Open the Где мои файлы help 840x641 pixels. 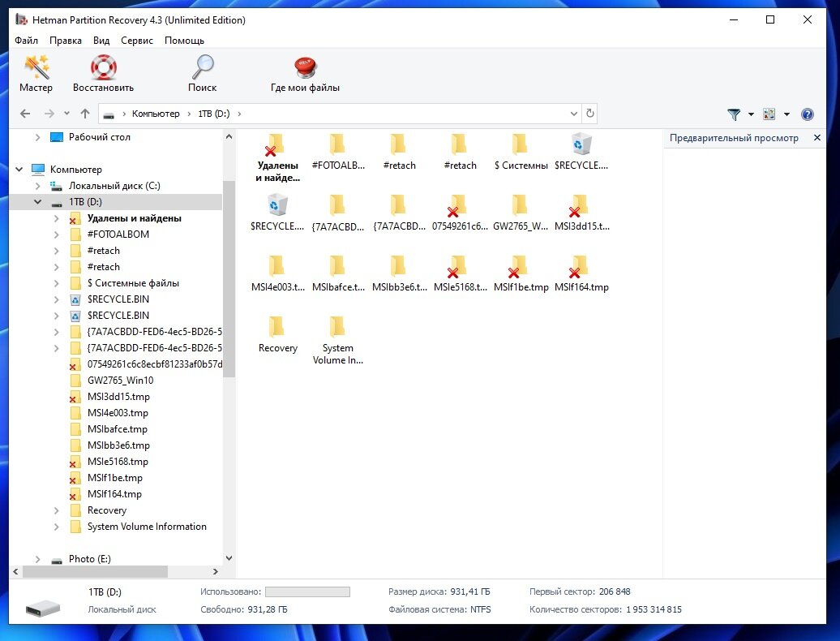[306, 73]
